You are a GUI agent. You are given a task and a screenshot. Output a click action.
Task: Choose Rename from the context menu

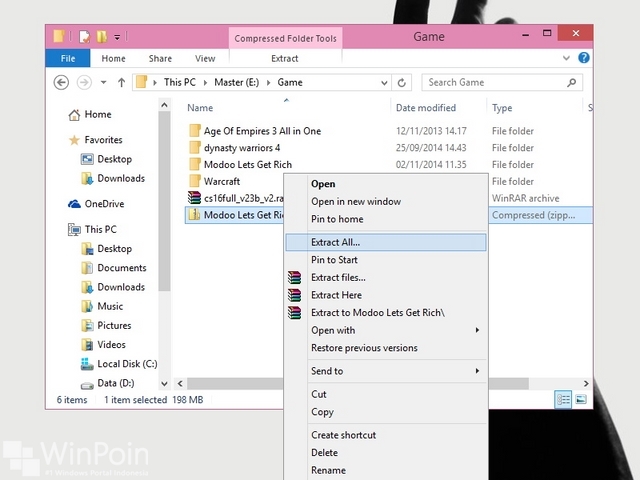[x=386, y=470]
